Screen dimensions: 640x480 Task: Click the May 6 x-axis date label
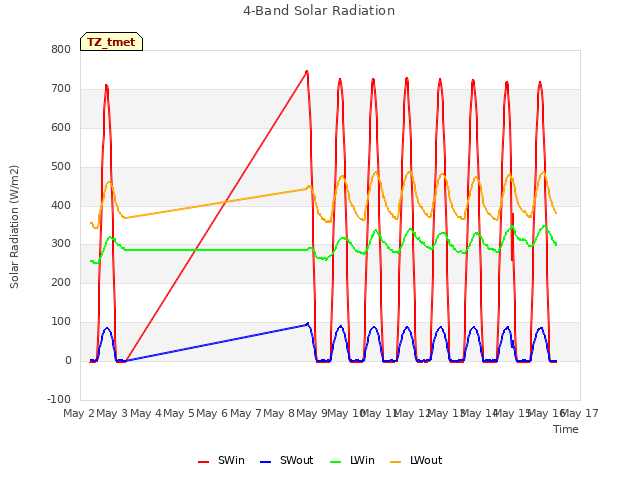click(212, 413)
